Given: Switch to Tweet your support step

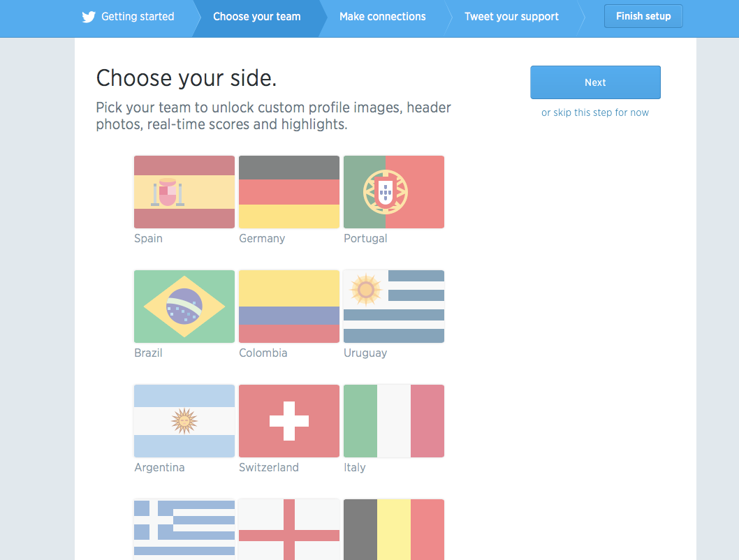Looking at the screenshot, I should [511, 17].
